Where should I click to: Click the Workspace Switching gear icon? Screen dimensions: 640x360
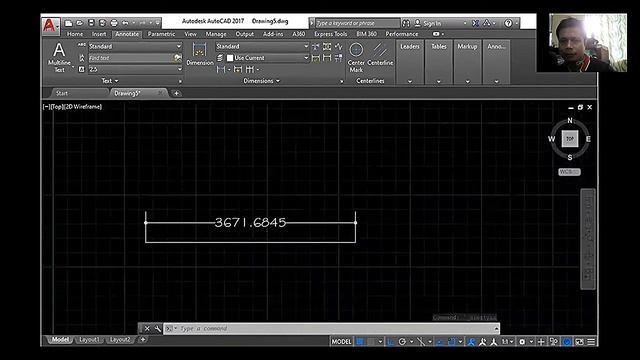pyautogui.click(x=522, y=342)
